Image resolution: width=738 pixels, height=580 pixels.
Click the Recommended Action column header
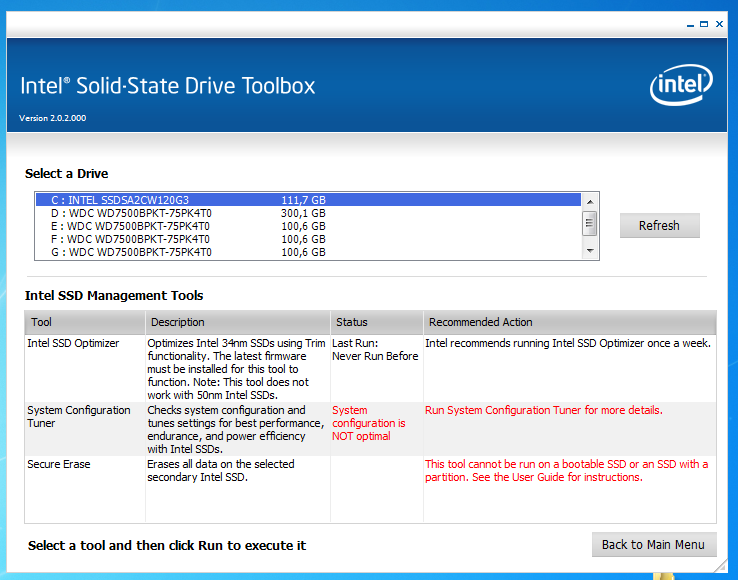[x=570, y=322]
